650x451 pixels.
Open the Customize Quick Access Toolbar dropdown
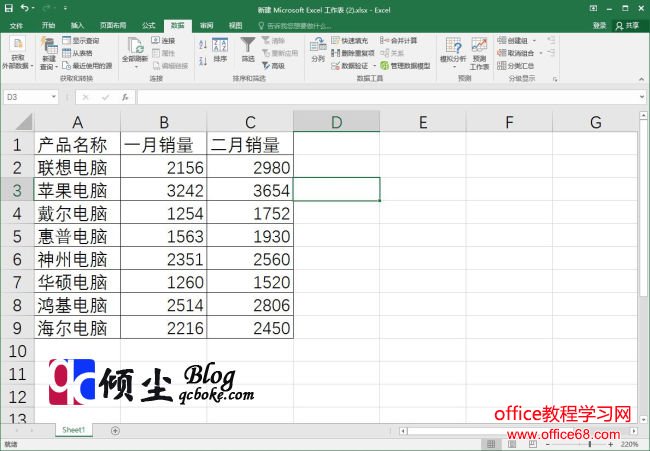click(65, 8)
